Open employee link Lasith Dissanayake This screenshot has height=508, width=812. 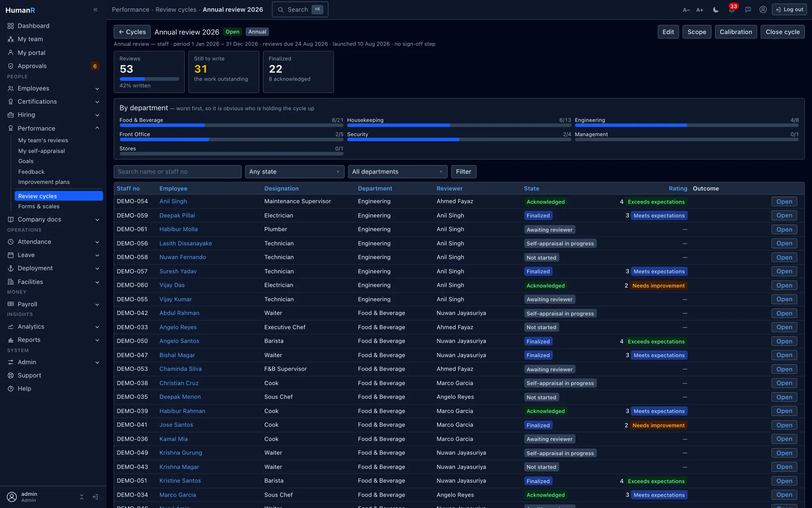coord(186,243)
